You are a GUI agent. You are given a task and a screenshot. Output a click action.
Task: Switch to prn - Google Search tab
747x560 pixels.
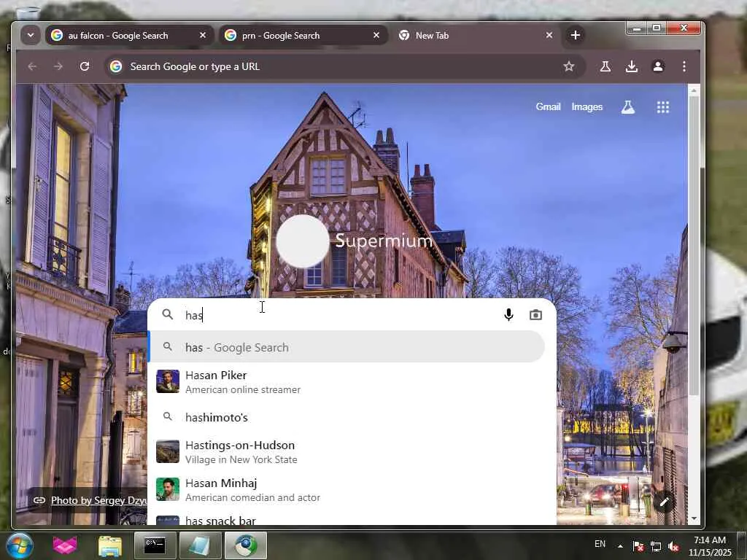303,35
